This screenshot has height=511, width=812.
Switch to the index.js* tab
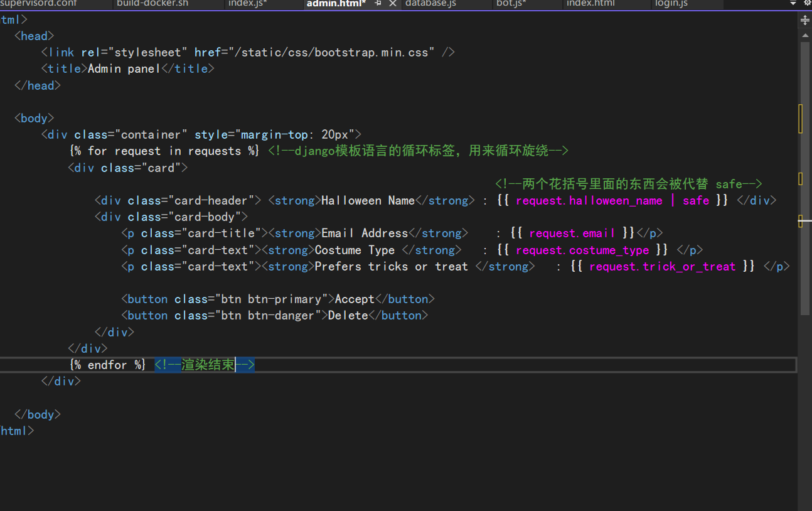(248, 4)
